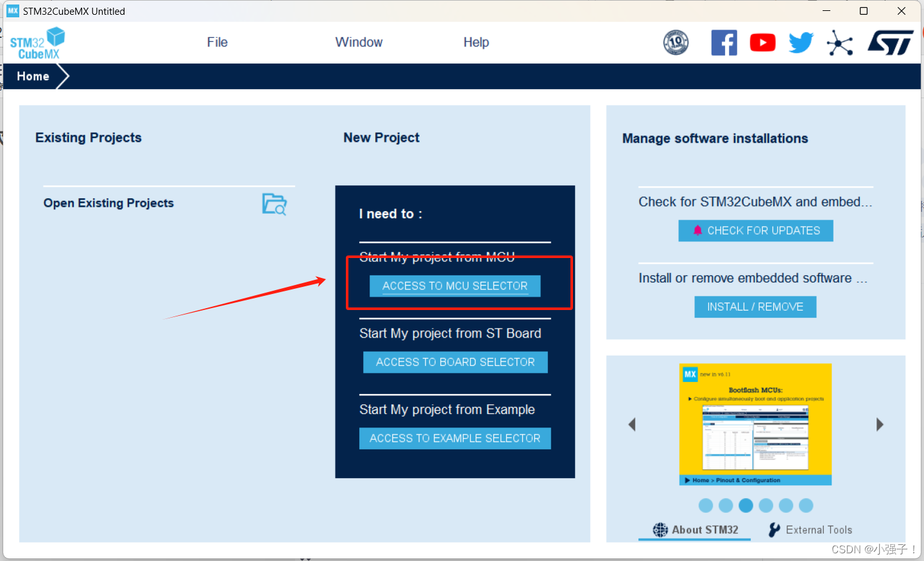Image resolution: width=924 pixels, height=561 pixels.
Task: Open the Window menu
Action: pyautogui.click(x=359, y=42)
